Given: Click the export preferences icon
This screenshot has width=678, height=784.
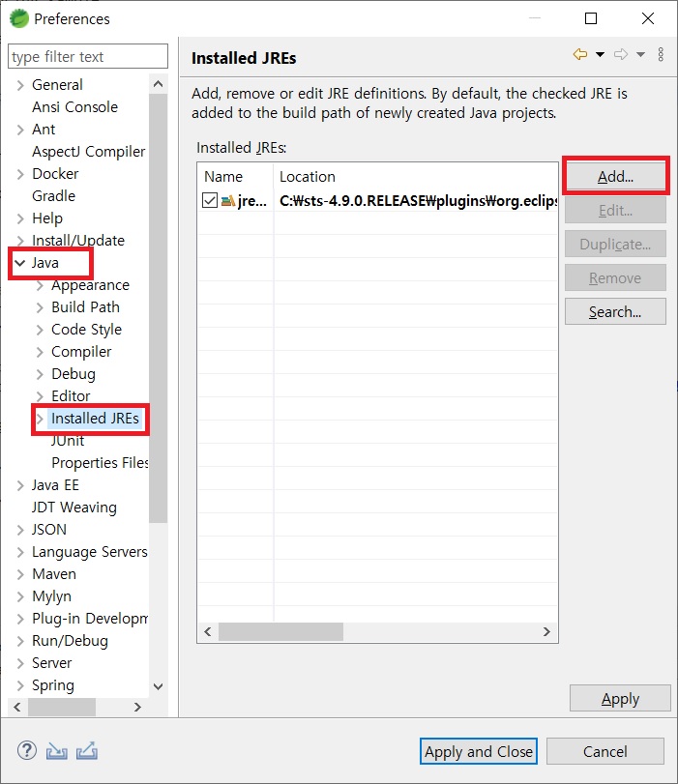Looking at the screenshot, I should [x=87, y=750].
